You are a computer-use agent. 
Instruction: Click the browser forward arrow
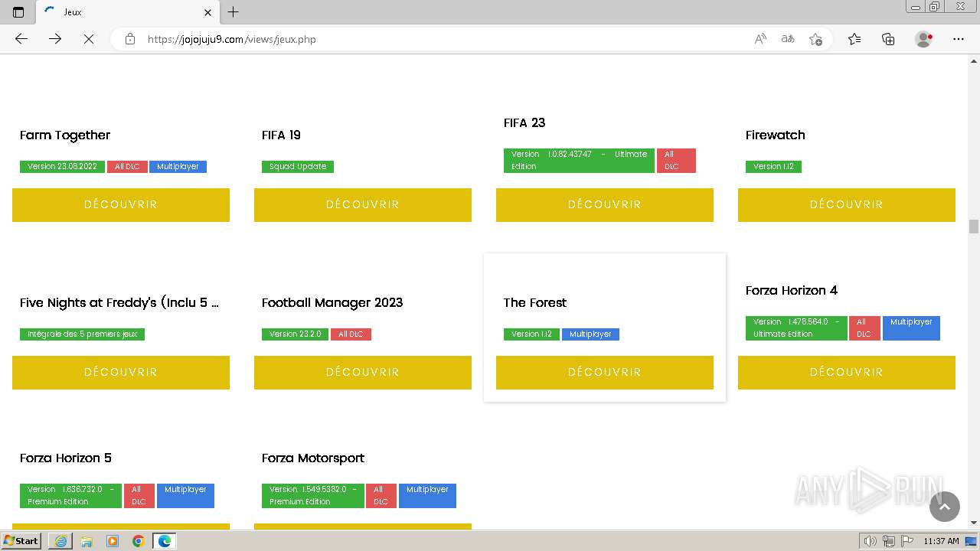[x=55, y=39]
